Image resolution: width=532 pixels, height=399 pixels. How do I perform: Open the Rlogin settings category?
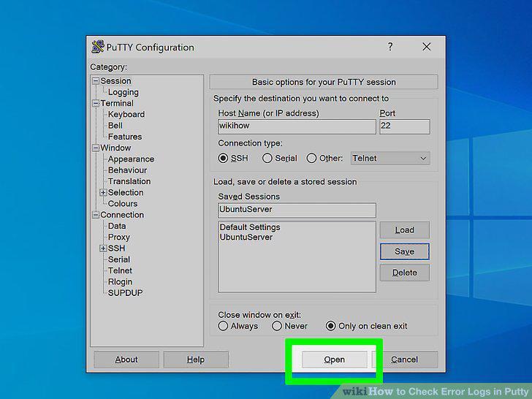(120, 282)
